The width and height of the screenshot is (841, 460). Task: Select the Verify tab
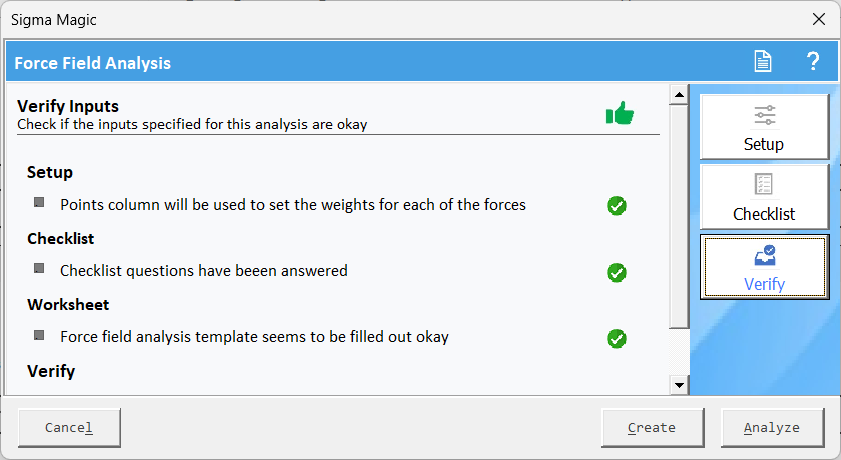[764, 267]
